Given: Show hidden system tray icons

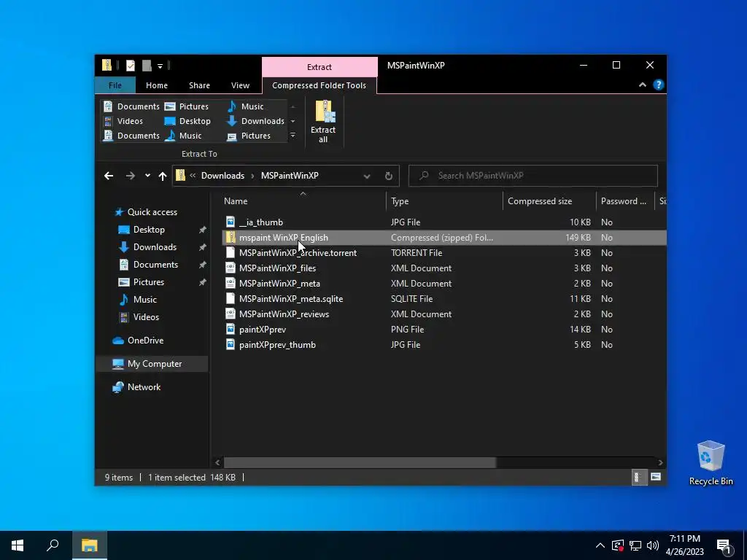Looking at the screenshot, I should click(x=600, y=545).
